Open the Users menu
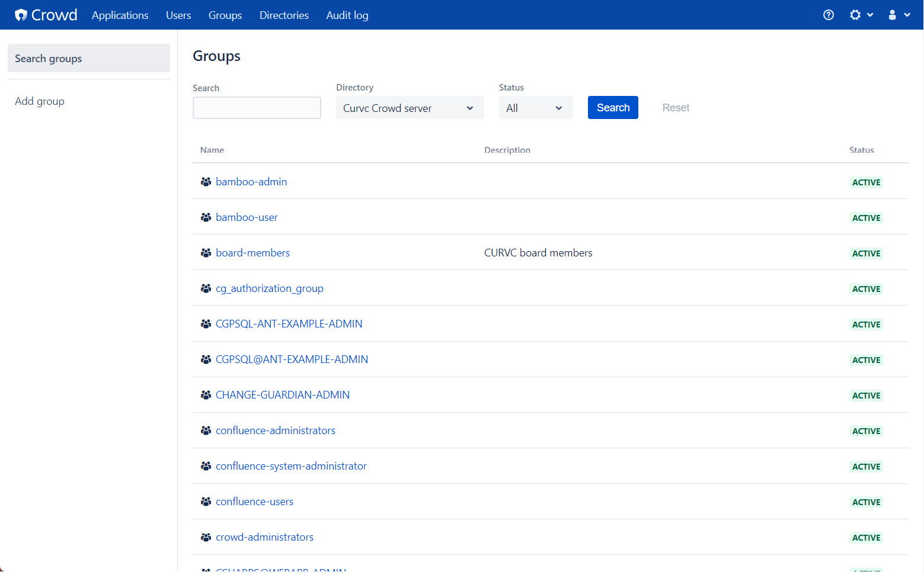924x575 pixels. tap(178, 15)
